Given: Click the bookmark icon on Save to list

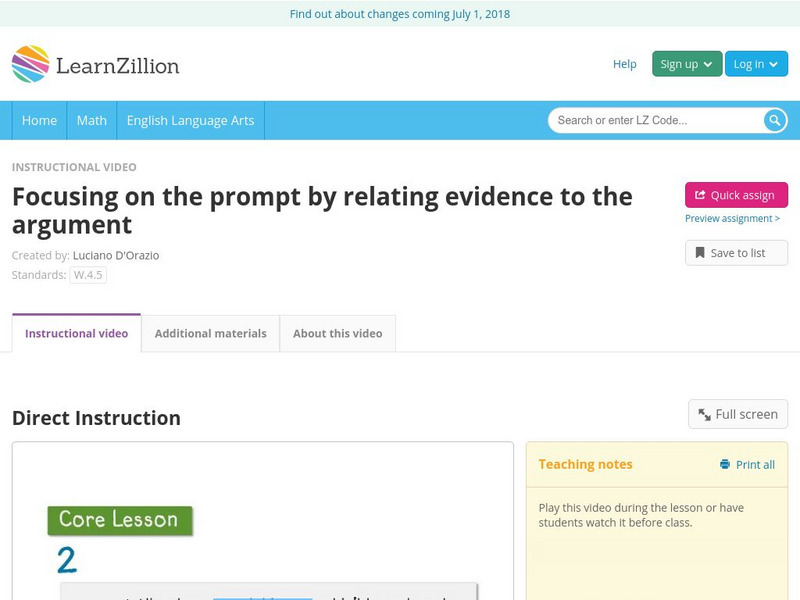Looking at the screenshot, I should click(700, 253).
